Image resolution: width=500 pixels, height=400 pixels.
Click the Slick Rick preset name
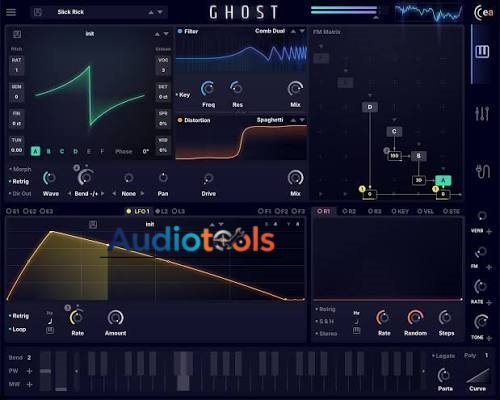[x=71, y=12]
